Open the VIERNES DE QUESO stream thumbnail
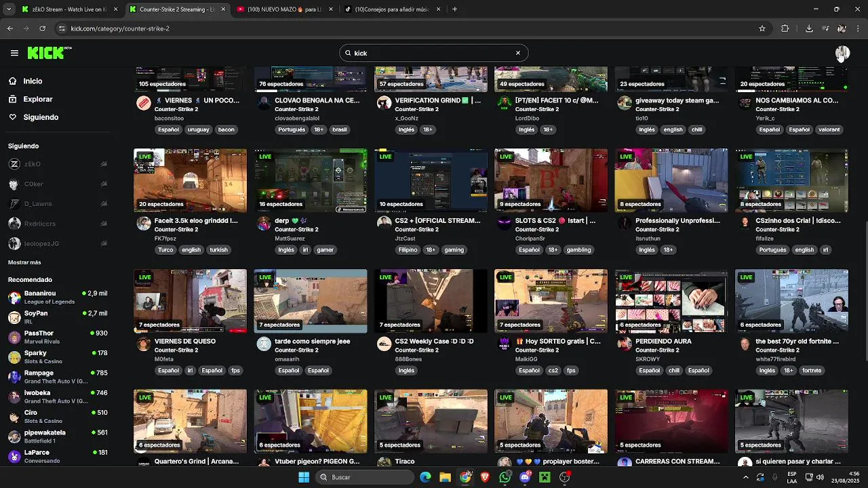This screenshot has height=488, width=868. click(190, 301)
